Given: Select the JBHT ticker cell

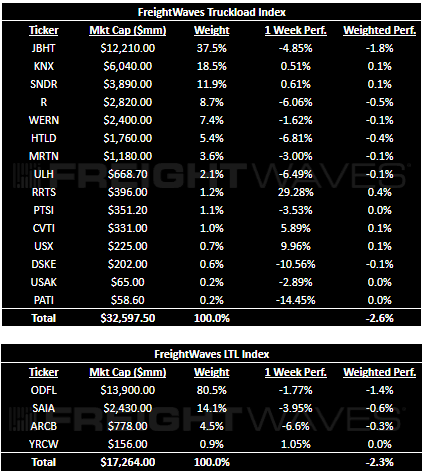Looking at the screenshot, I should 44,48.
